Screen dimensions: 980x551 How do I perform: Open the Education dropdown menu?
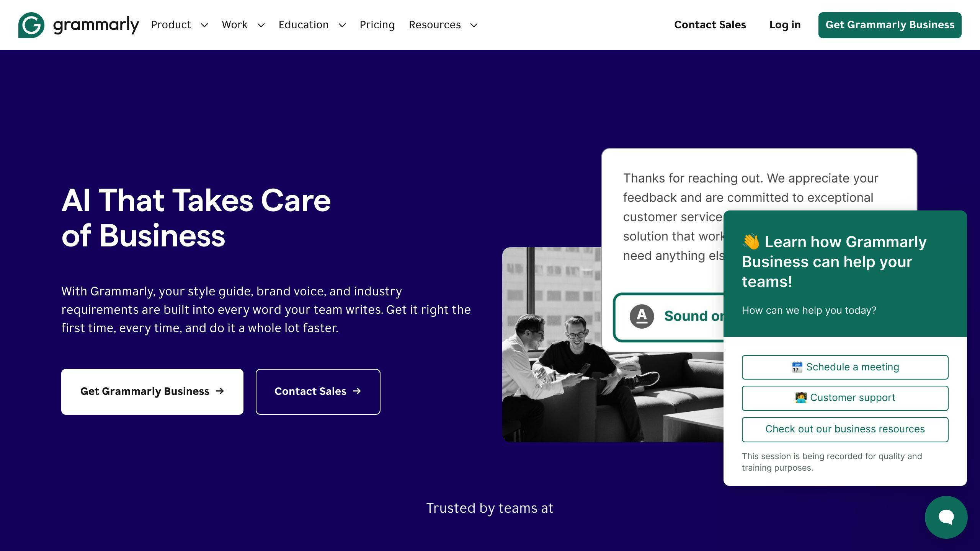(312, 25)
